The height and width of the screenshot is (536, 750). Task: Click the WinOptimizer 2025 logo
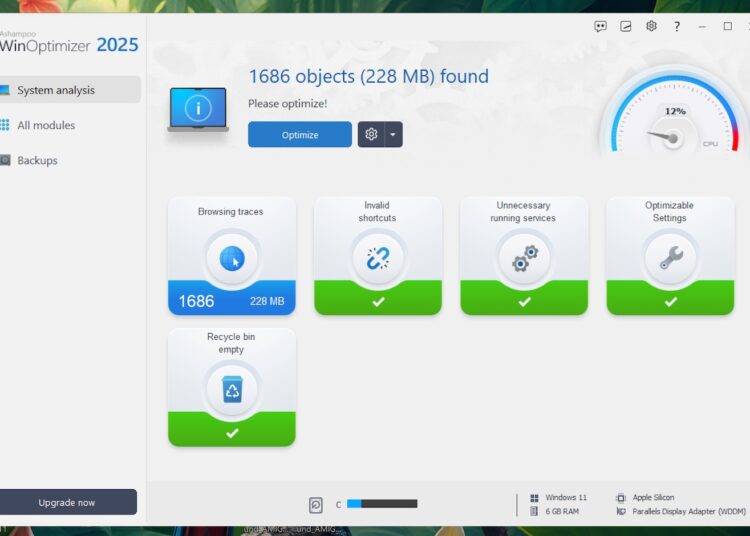[69, 42]
